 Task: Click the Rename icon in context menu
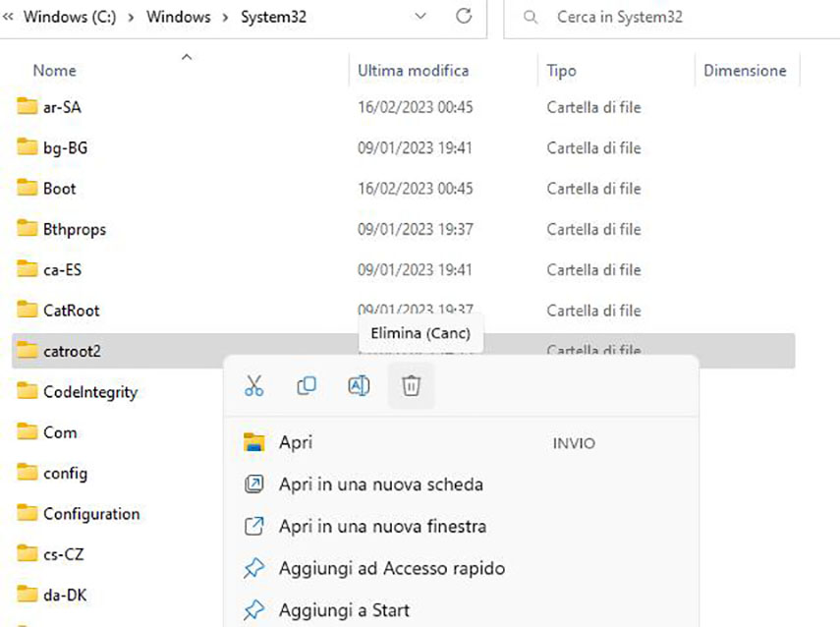[359, 386]
